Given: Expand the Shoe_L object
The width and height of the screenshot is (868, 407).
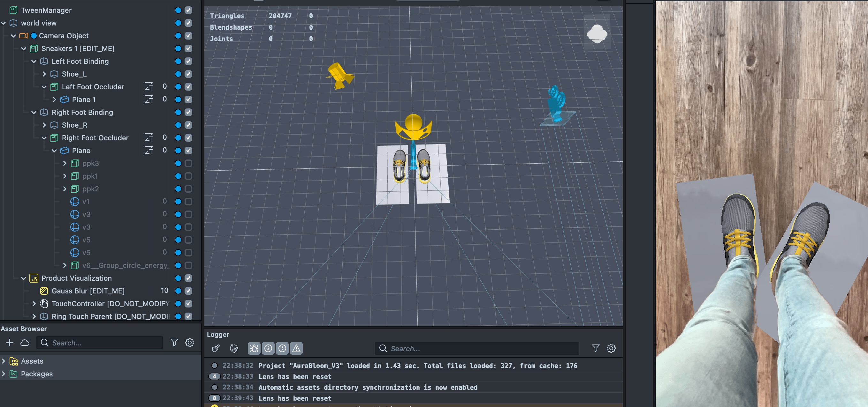Looking at the screenshot, I should 44,74.
